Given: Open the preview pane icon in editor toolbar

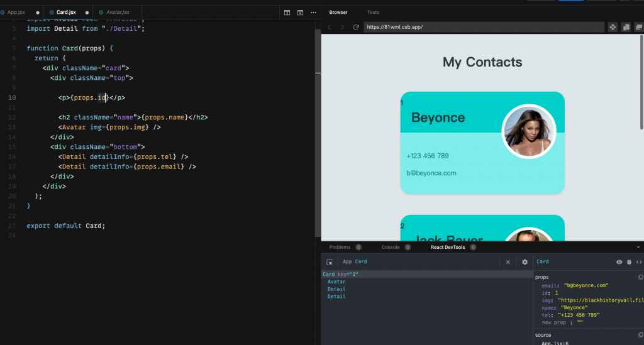Looking at the screenshot, I should point(300,13).
